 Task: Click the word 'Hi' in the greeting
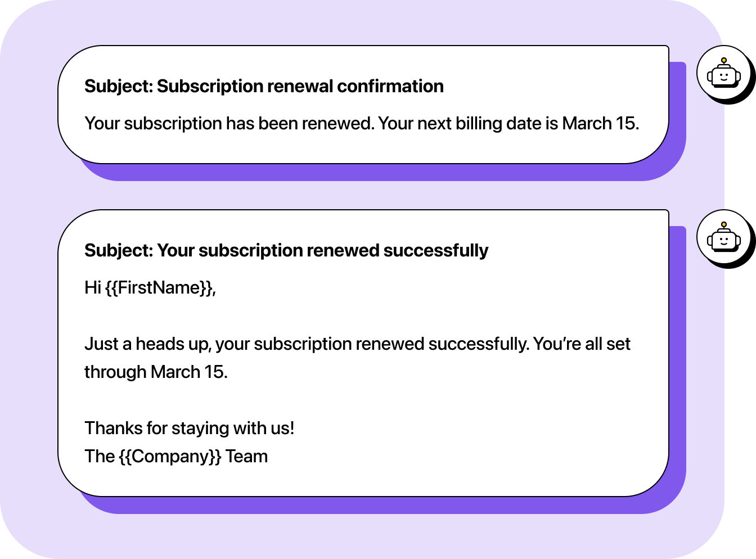[x=92, y=287]
